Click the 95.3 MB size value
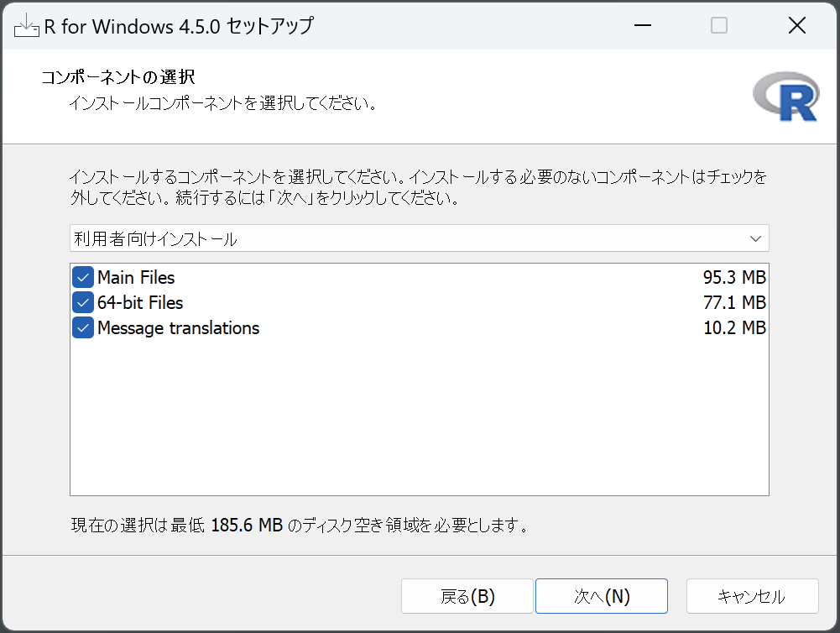Image resolution: width=840 pixels, height=633 pixels. point(734,278)
